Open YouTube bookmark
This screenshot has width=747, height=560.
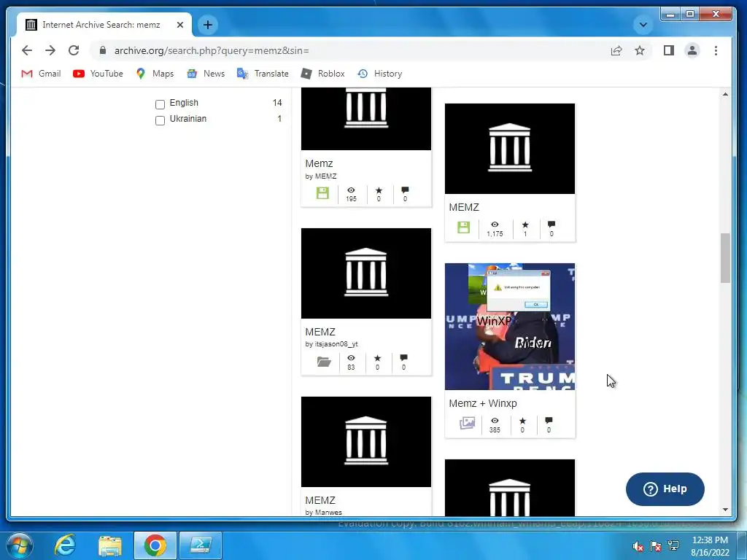click(x=98, y=74)
